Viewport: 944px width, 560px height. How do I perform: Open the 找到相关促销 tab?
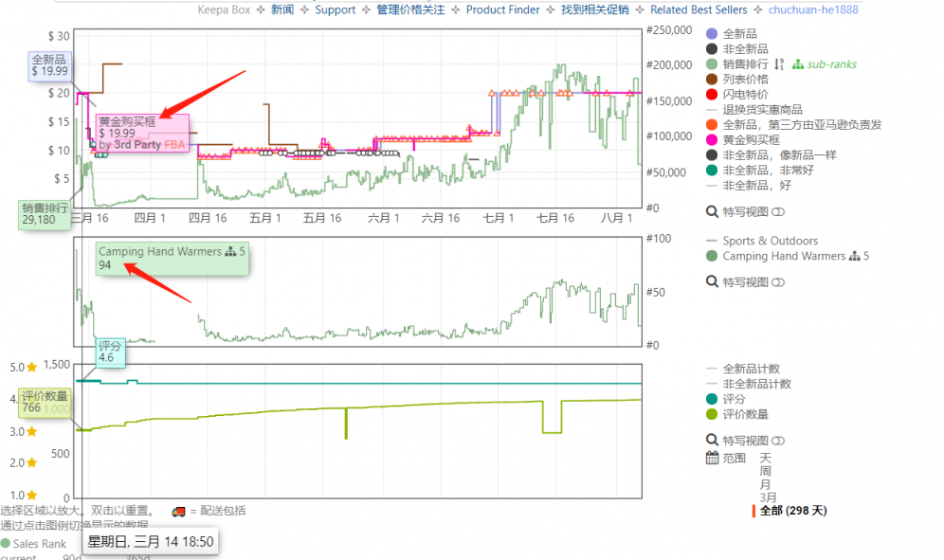[x=595, y=9]
